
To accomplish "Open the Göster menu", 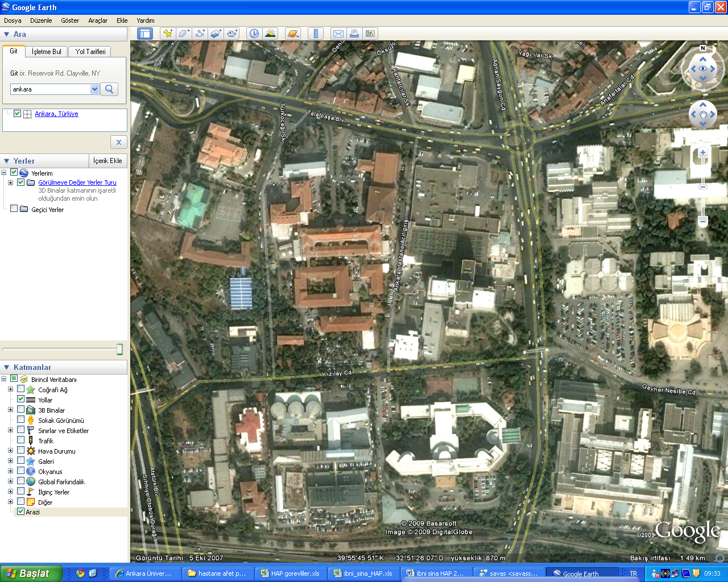I will (70, 20).
